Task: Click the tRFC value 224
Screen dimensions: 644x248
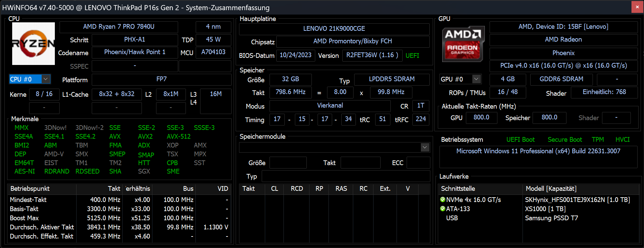Action: click(421, 119)
